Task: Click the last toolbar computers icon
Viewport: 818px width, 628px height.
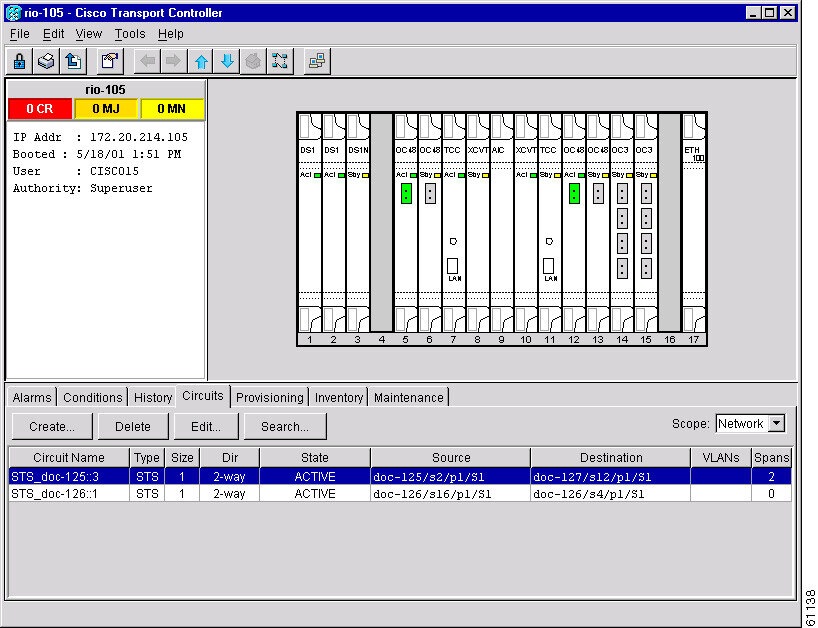Action: click(x=317, y=62)
